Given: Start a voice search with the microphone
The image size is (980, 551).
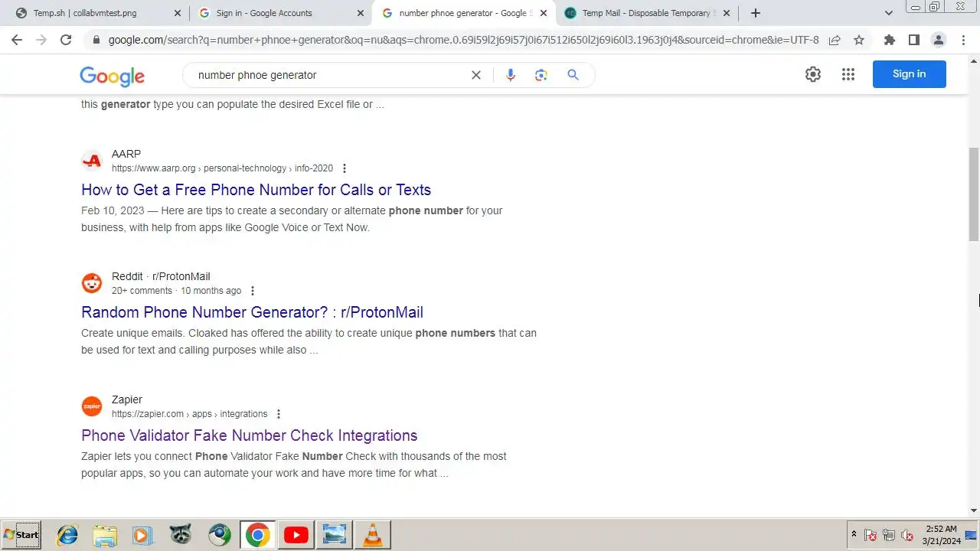Looking at the screenshot, I should coord(511,75).
